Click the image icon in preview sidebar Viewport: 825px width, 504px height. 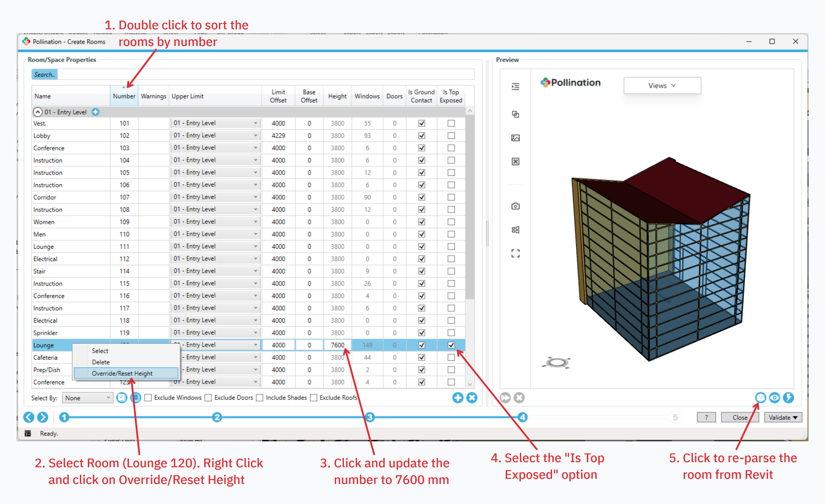click(515, 138)
